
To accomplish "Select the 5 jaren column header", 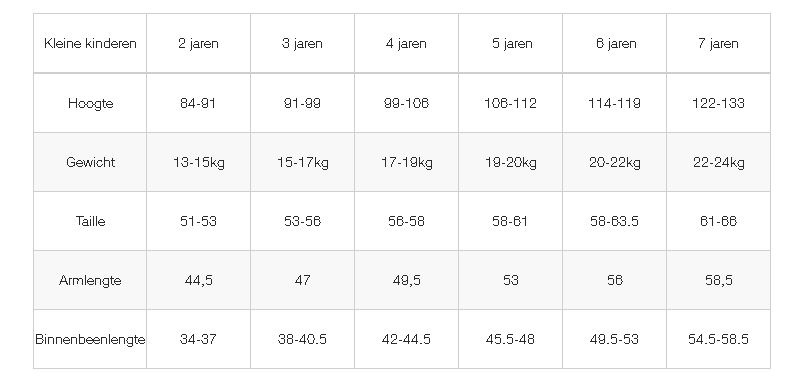I will (510, 44).
